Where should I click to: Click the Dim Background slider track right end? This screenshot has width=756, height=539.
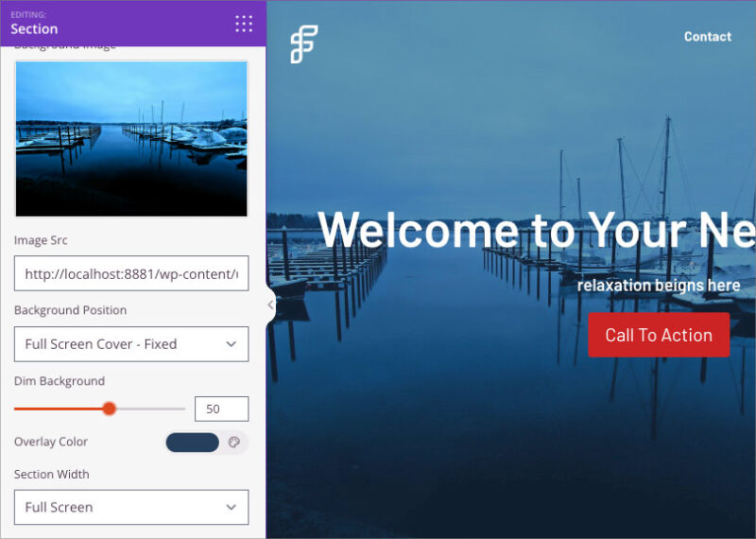(182, 409)
